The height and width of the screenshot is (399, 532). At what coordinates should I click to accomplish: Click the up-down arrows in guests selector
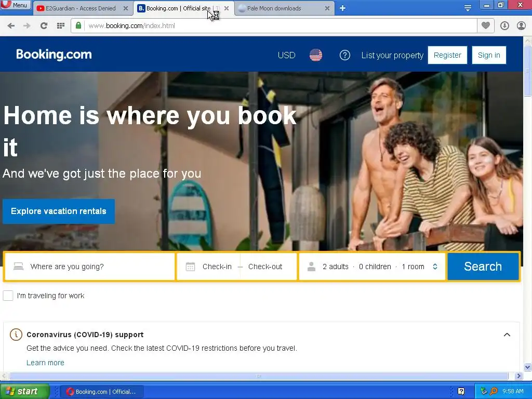pos(435,267)
